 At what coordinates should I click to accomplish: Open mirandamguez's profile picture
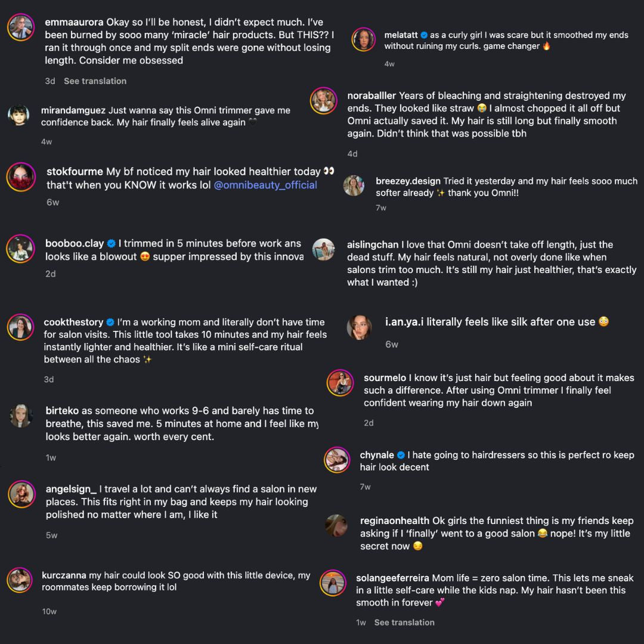coord(18,116)
